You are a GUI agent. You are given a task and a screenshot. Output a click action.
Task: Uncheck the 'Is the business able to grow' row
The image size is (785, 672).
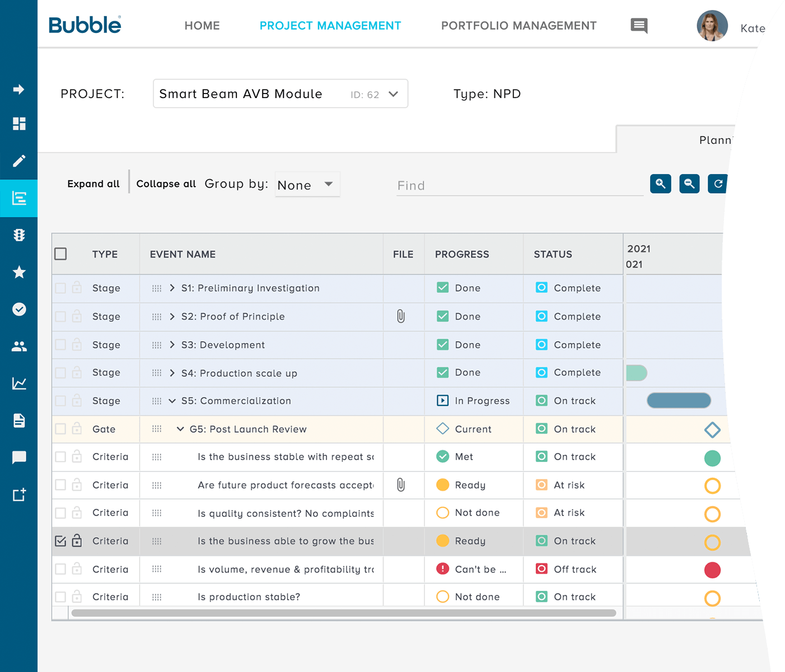point(60,541)
